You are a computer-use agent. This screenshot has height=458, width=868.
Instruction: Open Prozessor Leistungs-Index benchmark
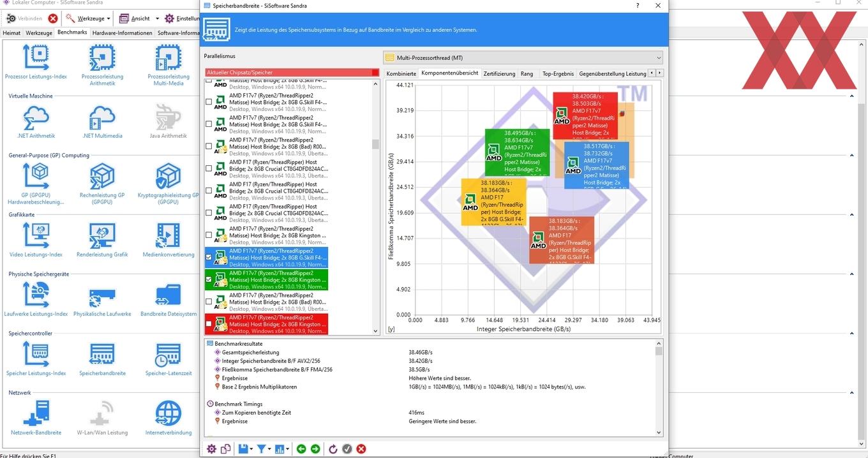[x=36, y=63]
